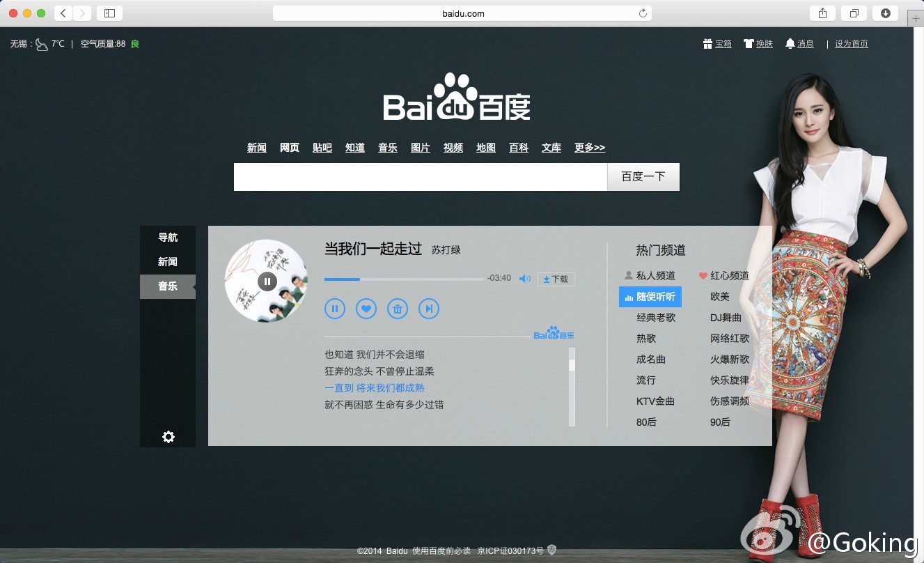Select the KTV金曲 channel
This screenshot has height=563, width=924.
[x=655, y=401]
